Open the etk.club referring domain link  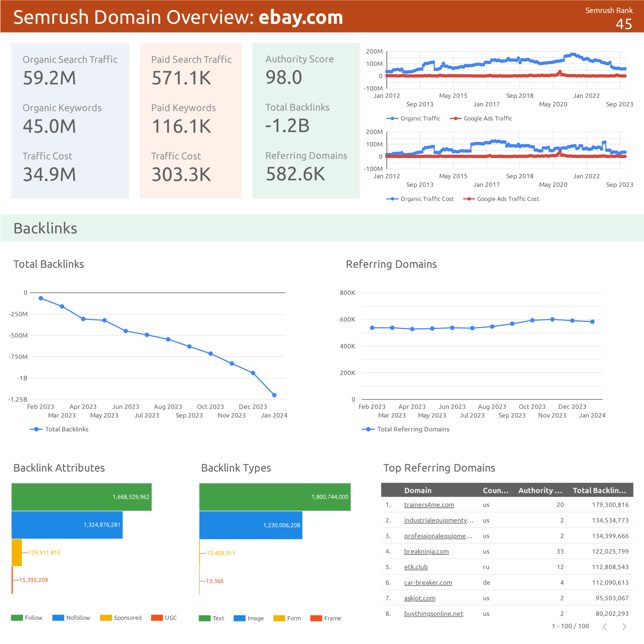(416, 567)
